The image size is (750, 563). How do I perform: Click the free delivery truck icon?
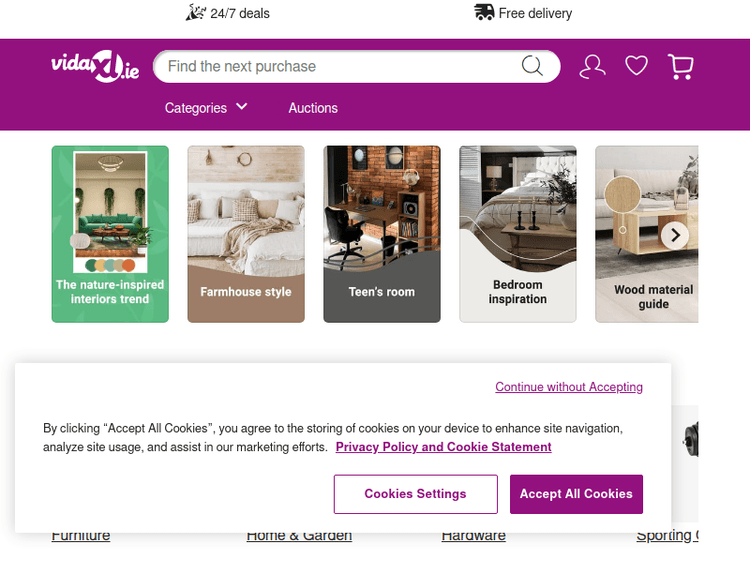[x=484, y=12]
